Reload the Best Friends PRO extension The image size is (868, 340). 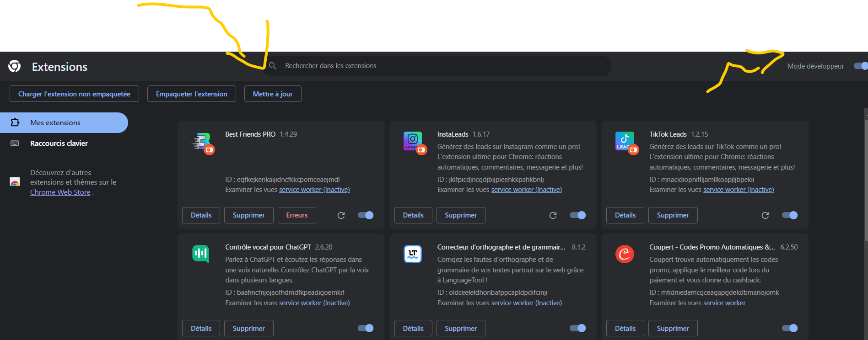(x=341, y=215)
